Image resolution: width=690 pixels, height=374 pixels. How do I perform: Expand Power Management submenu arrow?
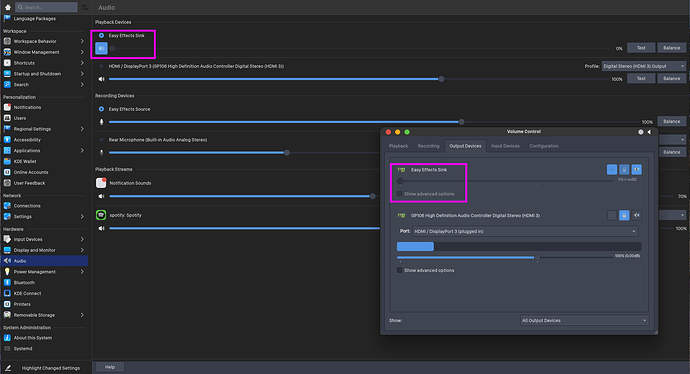[x=82, y=272]
